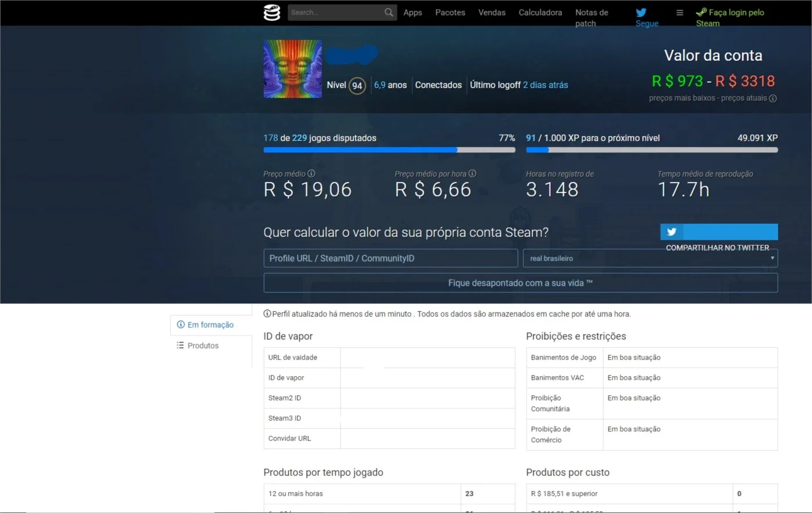This screenshot has width=812, height=513.
Task: Click the Convidar URL row label
Action: pos(289,439)
